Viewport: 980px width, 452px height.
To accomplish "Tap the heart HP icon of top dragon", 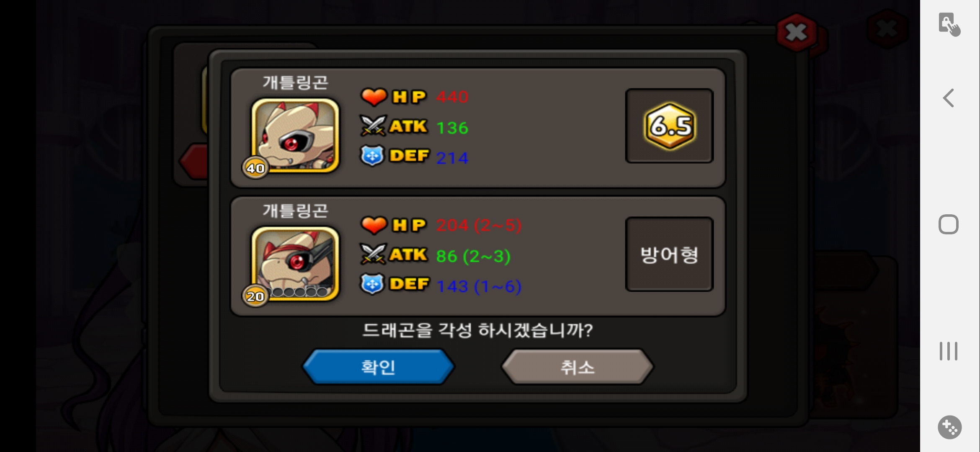I will [373, 97].
